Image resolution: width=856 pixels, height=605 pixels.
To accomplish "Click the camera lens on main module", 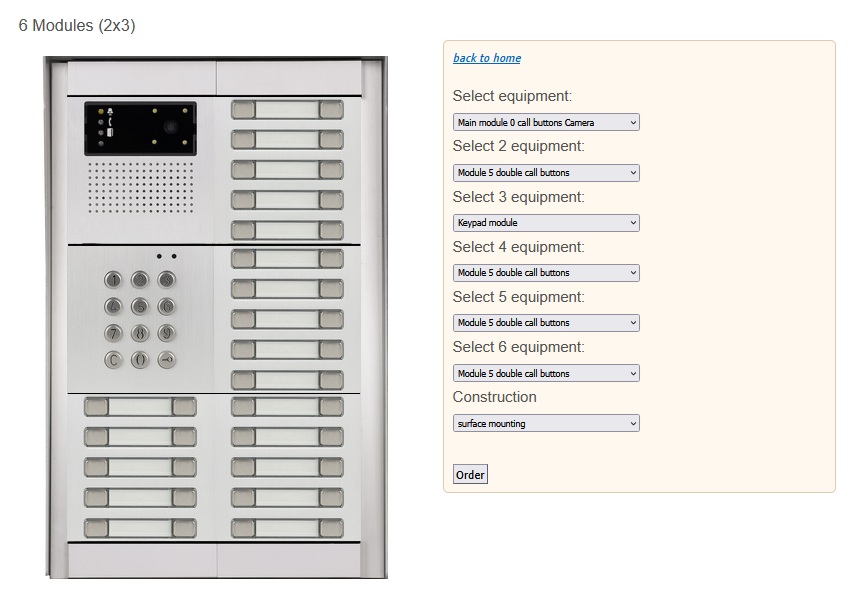I will (x=171, y=128).
